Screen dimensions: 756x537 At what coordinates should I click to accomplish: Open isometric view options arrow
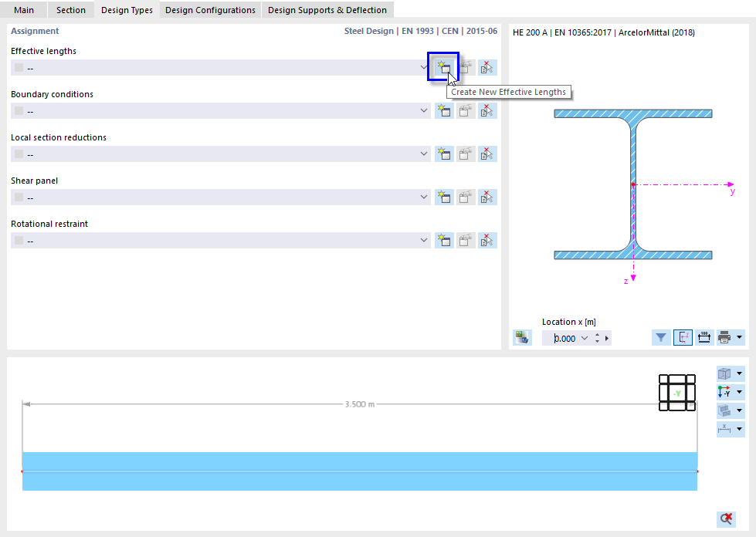(739, 373)
